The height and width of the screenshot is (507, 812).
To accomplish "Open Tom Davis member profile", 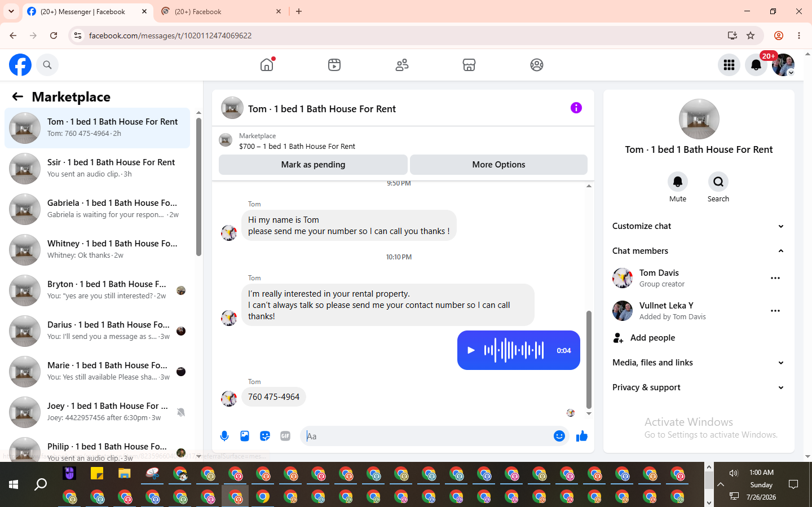I will (659, 273).
